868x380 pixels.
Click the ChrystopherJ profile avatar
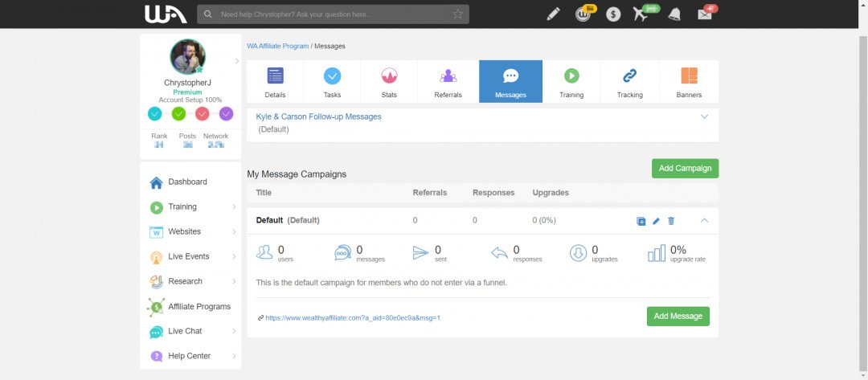click(187, 56)
